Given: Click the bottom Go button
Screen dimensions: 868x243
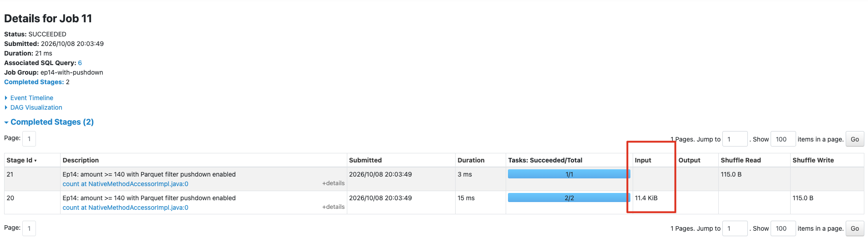Looking at the screenshot, I should (855, 228).
